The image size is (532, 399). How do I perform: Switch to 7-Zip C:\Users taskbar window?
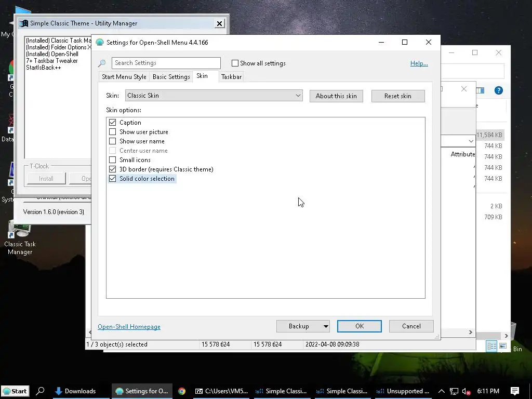[221, 391]
